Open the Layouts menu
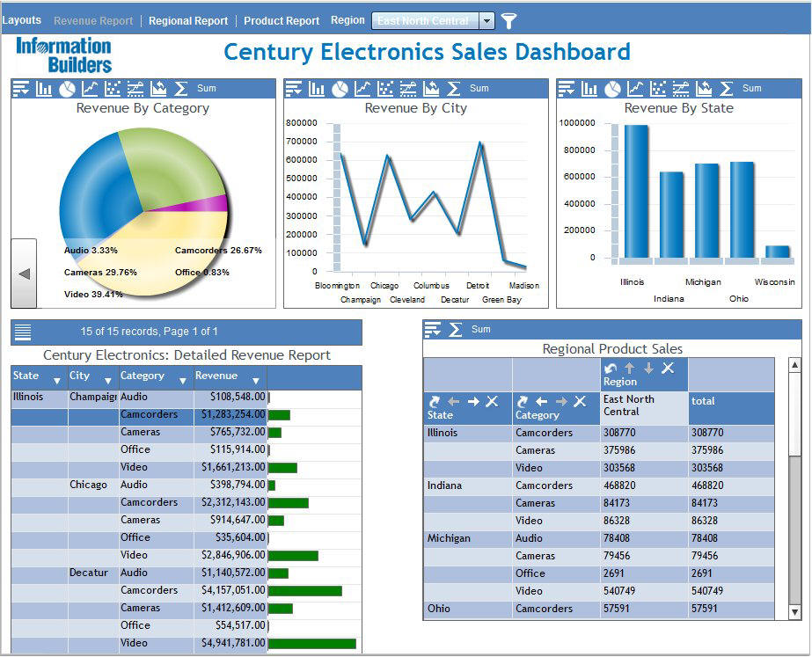This screenshot has height=657, width=812. 21,20
